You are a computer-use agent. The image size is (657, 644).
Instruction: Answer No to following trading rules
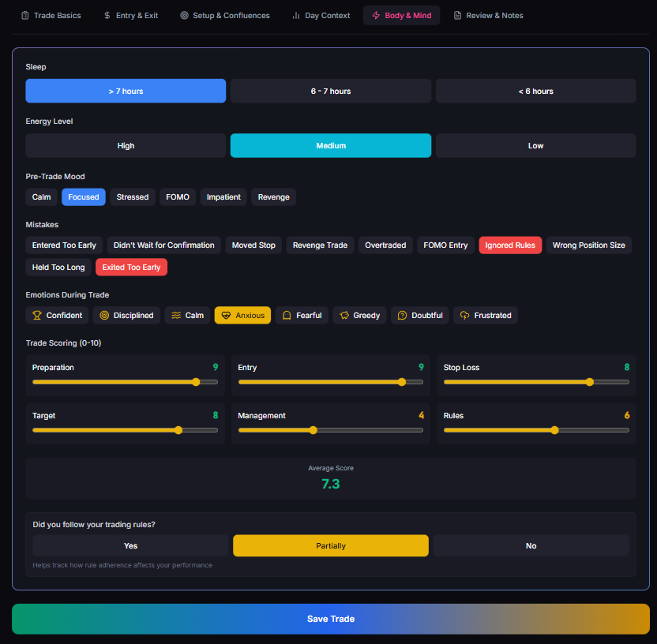[x=531, y=546]
